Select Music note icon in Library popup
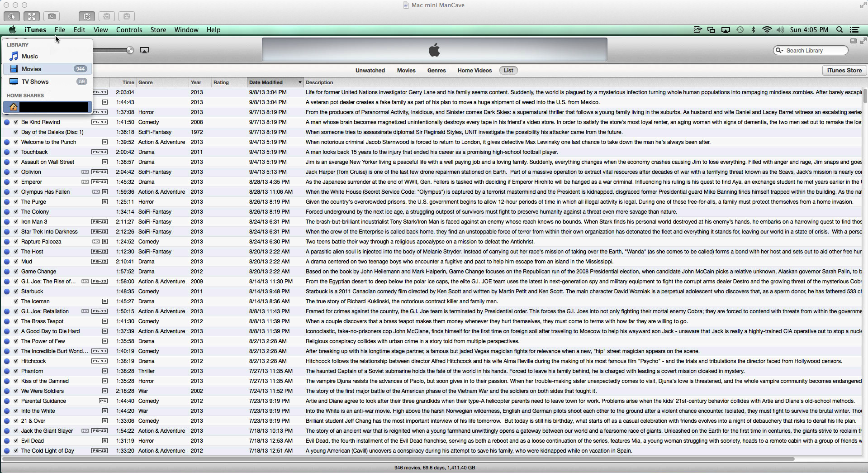The height and width of the screenshot is (473, 868). pos(14,56)
